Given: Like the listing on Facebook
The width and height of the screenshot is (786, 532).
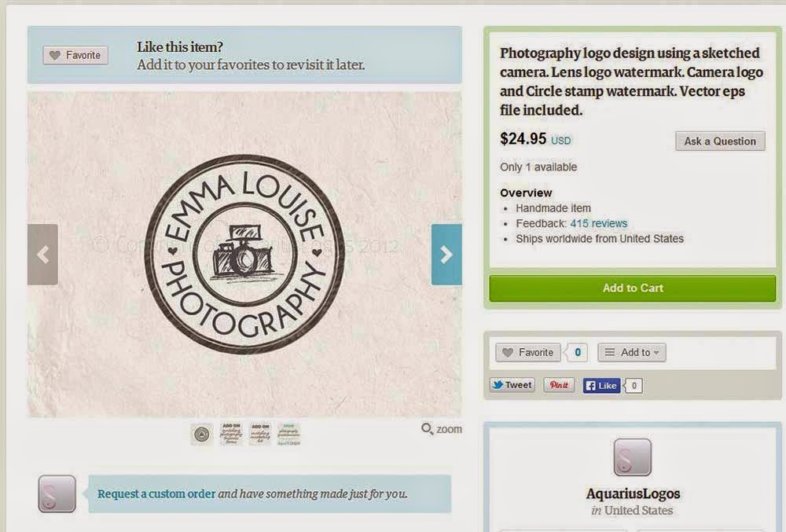Looking at the screenshot, I should (x=601, y=385).
